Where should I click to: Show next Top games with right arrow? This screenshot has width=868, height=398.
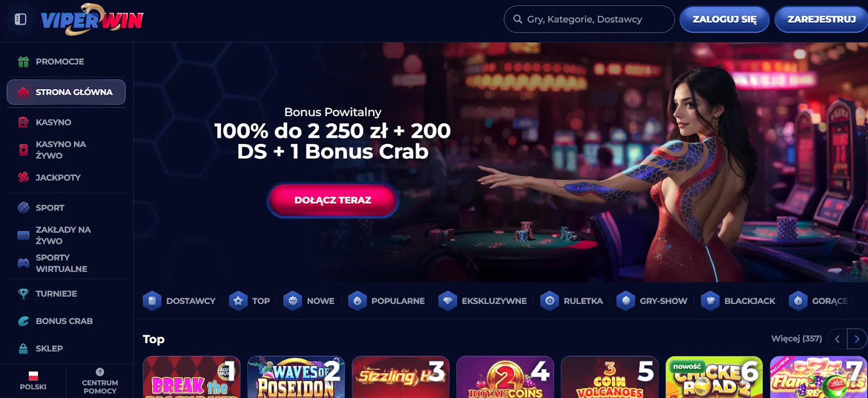tap(857, 339)
